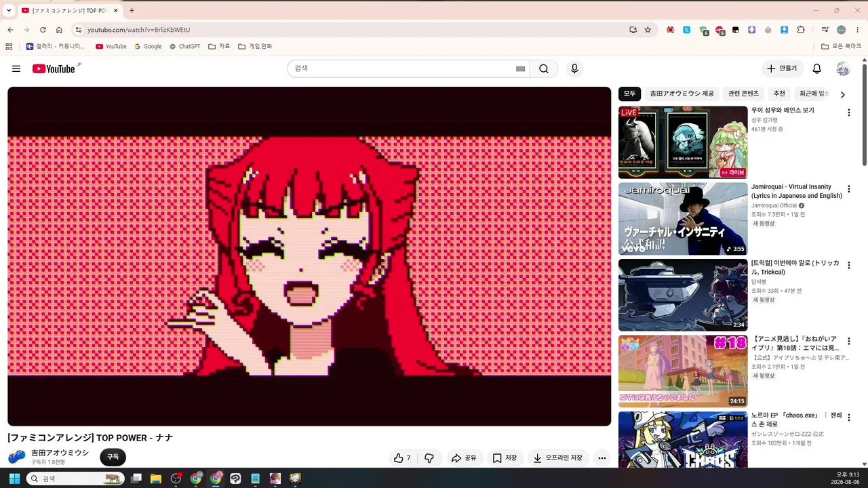868x488 pixels.
Task: Open the Chrome three-dot menu
Action: coord(857,30)
